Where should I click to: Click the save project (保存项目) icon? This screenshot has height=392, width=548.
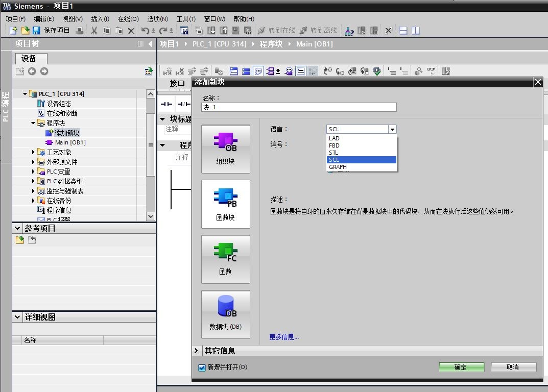click(x=36, y=31)
